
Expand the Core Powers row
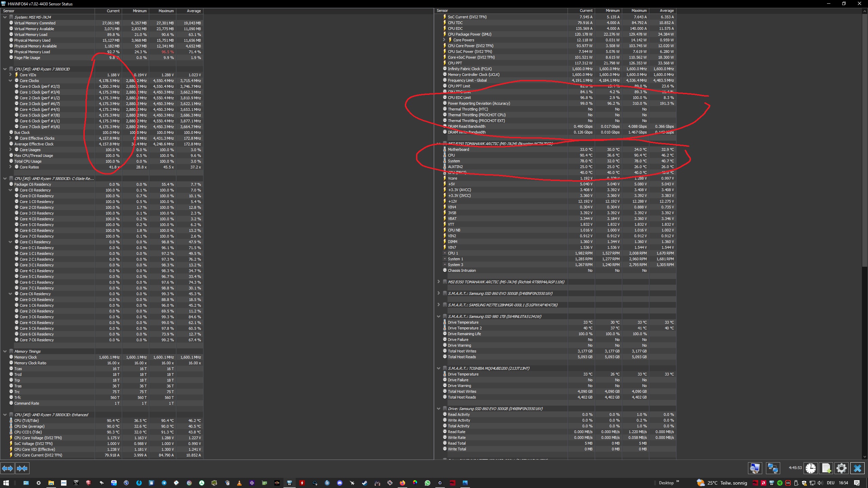pos(444,40)
